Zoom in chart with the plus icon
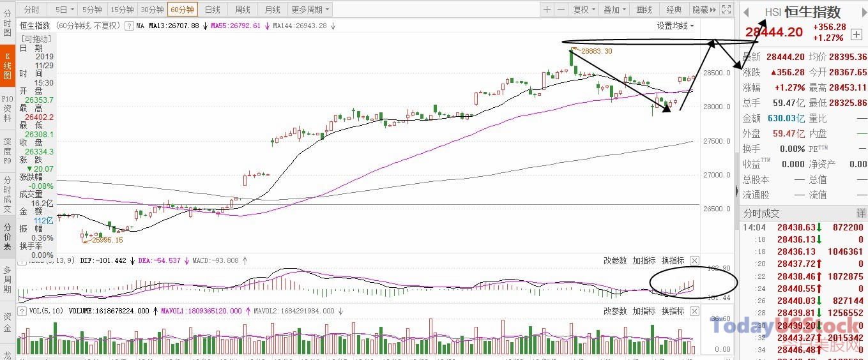Screen dimensions: 868x360 pyautogui.click(x=547, y=10)
